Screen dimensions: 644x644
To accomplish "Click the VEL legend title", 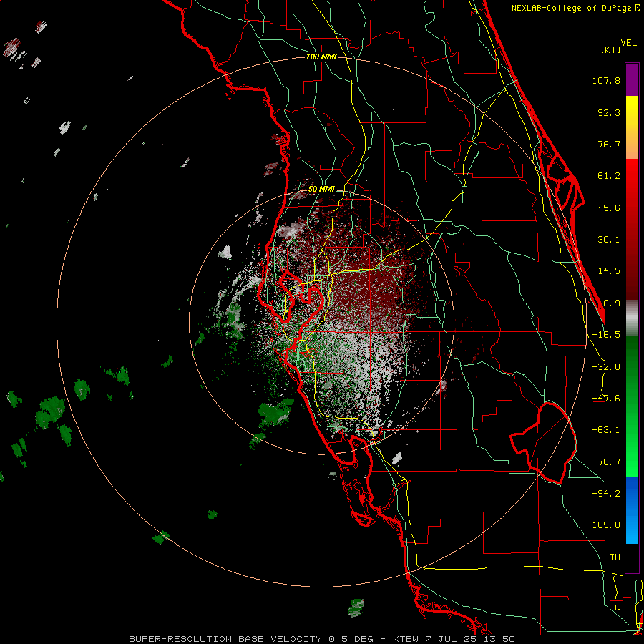I will (x=628, y=43).
